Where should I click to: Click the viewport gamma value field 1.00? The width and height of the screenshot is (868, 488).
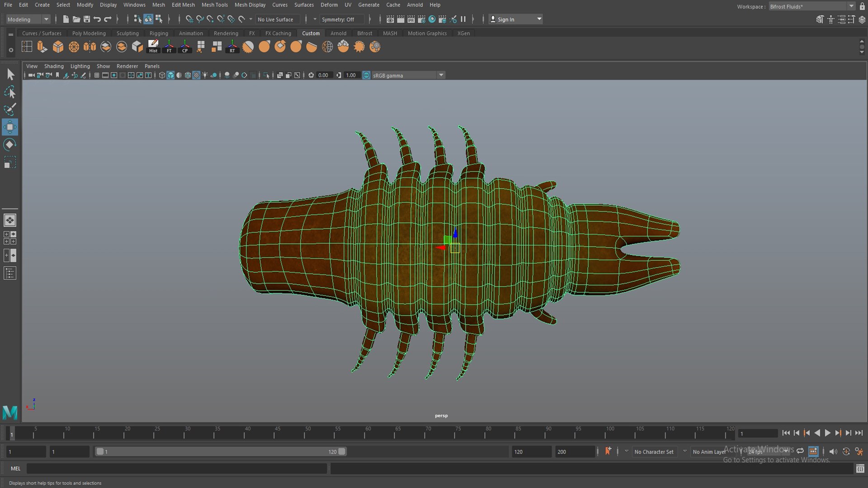352,75
